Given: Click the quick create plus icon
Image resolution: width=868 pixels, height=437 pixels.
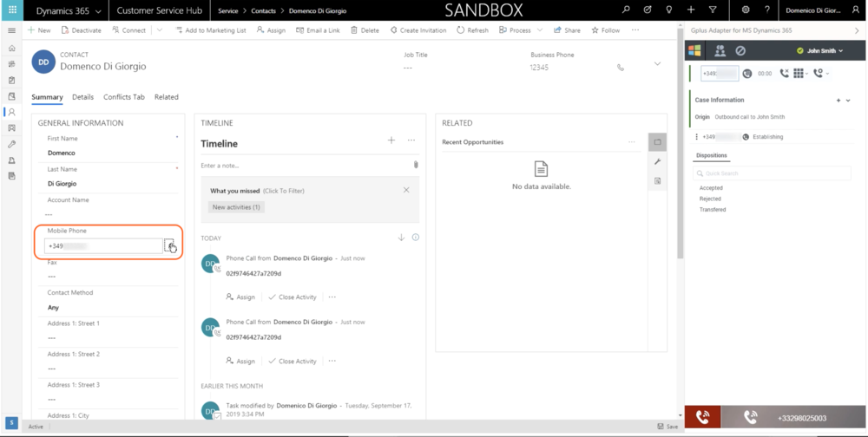Looking at the screenshot, I should (x=691, y=10).
